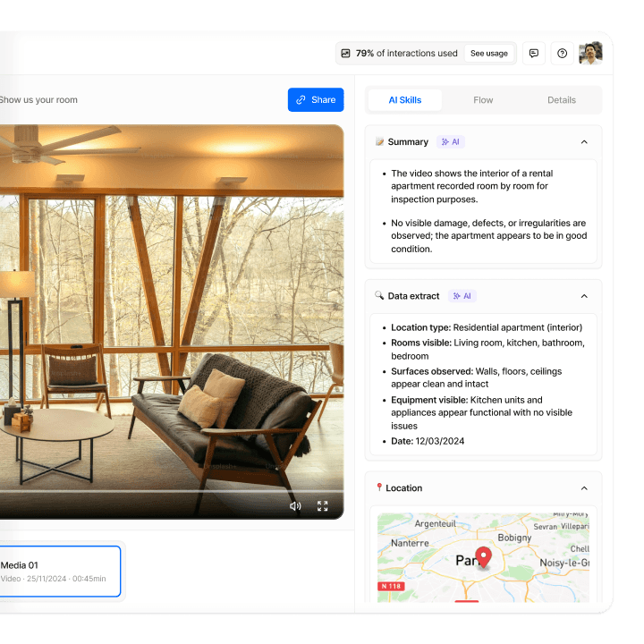Click the Share button
Image resolution: width=644 pixels, height=644 pixels.
316,100
